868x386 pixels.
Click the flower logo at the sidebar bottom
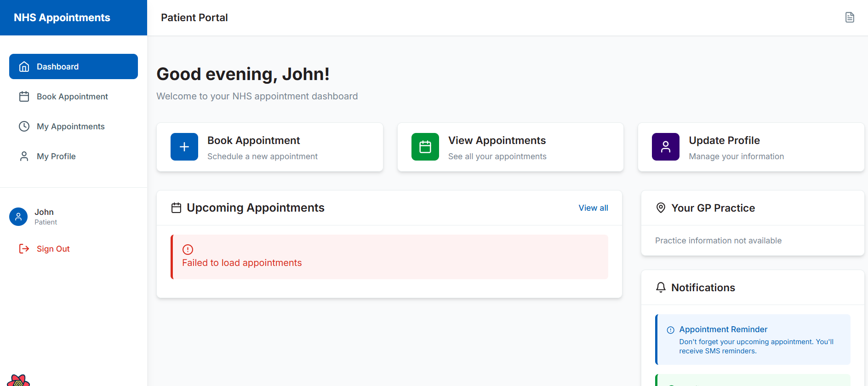pyautogui.click(x=18, y=380)
